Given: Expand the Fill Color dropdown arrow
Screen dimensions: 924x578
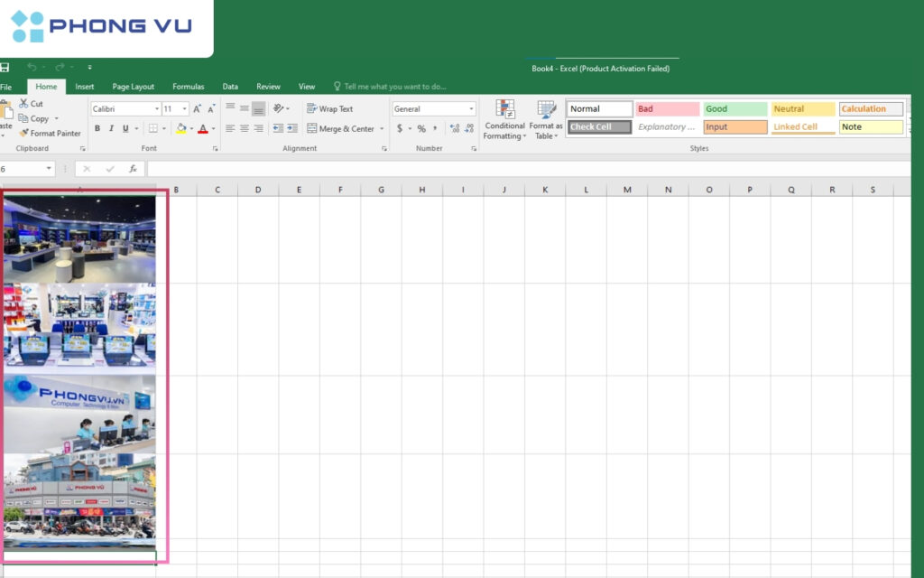Looking at the screenshot, I should pyautogui.click(x=191, y=128).
